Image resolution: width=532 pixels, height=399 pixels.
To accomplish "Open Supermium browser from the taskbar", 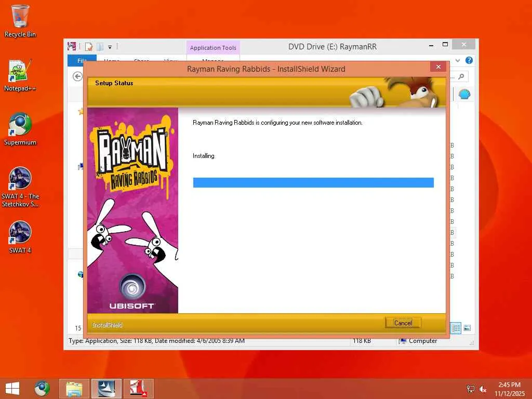I will (42, 389).
